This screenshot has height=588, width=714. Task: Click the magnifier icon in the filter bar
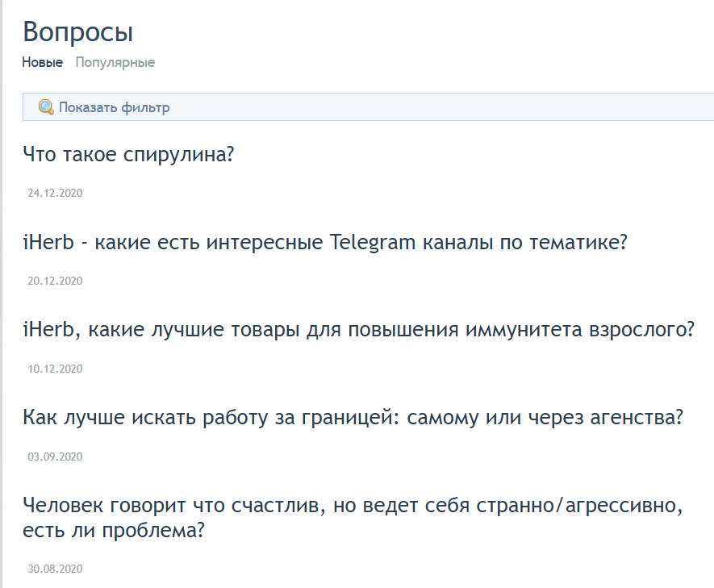[x=47, y=107]
